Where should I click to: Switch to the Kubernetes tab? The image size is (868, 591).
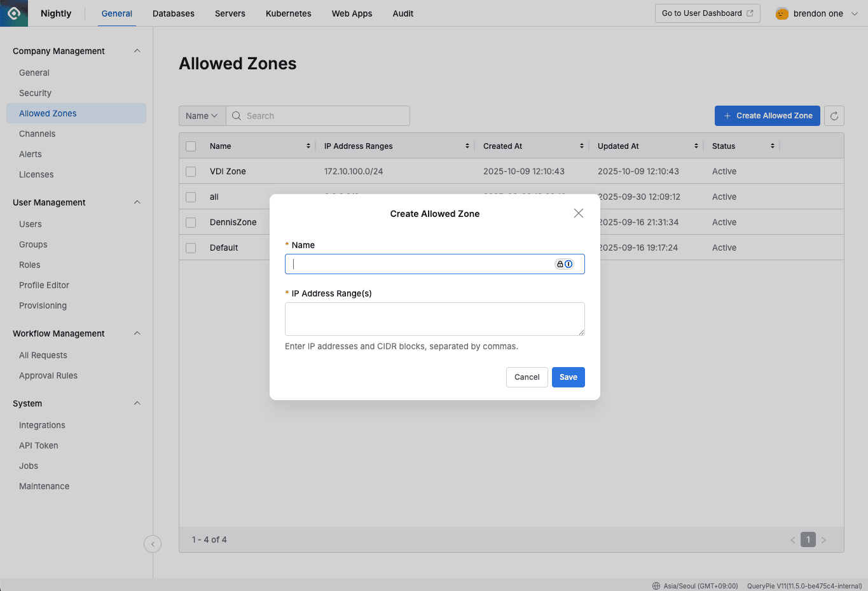288,13
